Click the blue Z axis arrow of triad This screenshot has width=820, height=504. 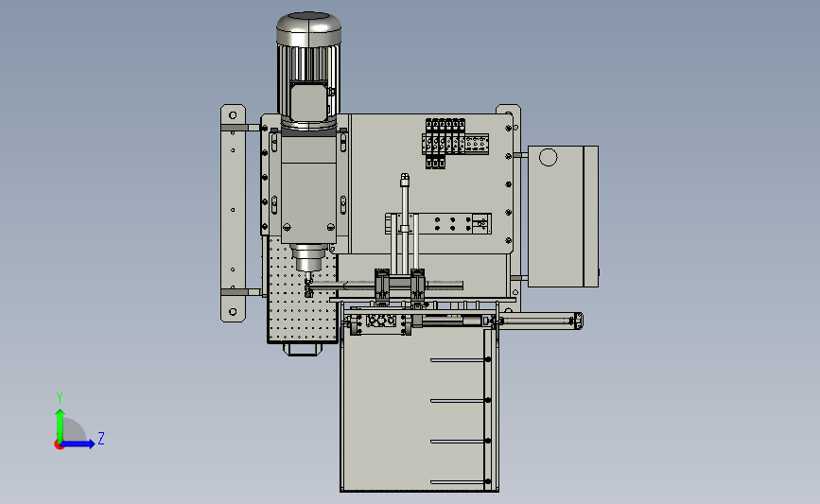pyautogui.click(x=79, y=444)
